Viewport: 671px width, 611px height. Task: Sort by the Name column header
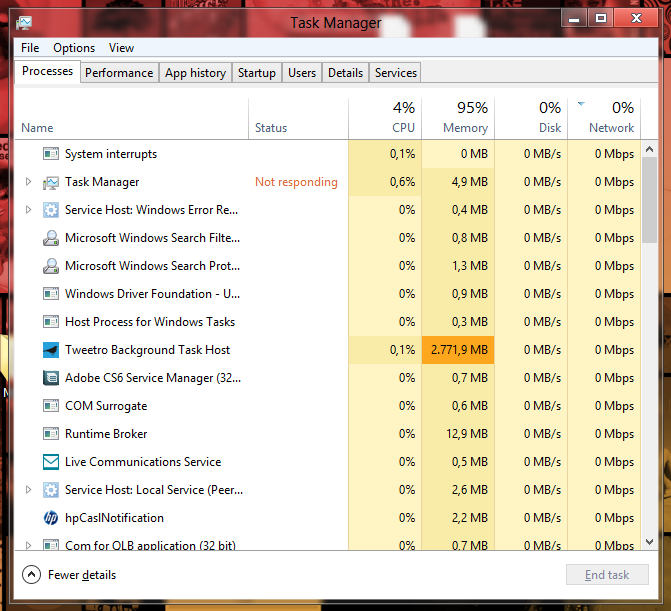click(131, 119)
